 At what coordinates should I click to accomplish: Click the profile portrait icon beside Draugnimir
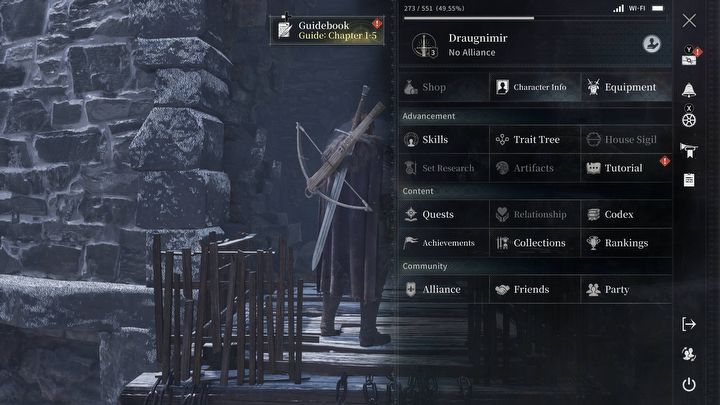point(652,44)
